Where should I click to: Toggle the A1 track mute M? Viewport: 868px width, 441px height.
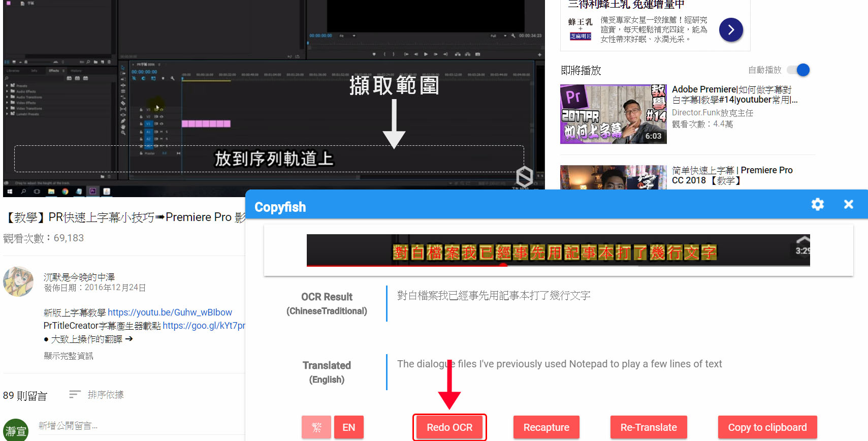[161, 132]
